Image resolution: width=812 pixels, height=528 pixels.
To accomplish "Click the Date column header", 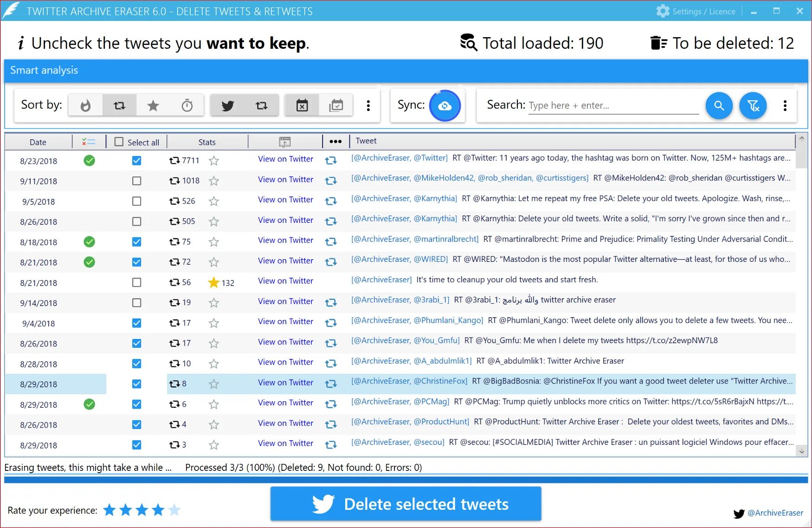I will click(38, 142).
